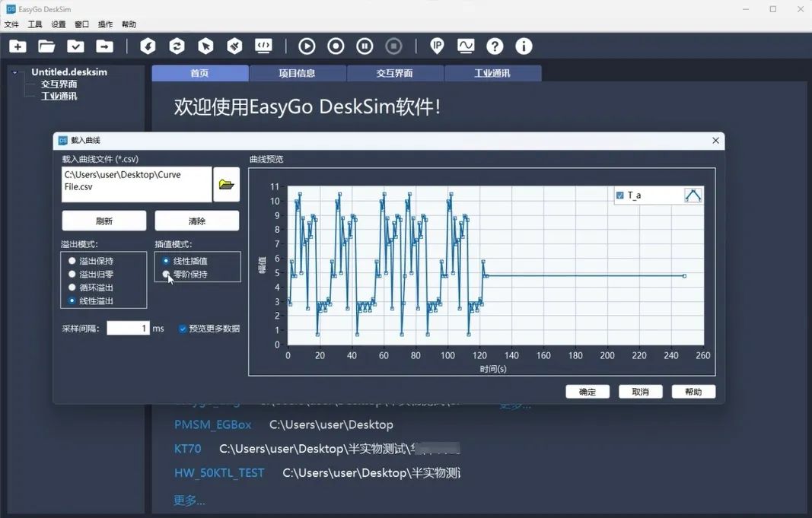
Task: Select 工业通讯 in the project tree
Action: coord(59,97)
